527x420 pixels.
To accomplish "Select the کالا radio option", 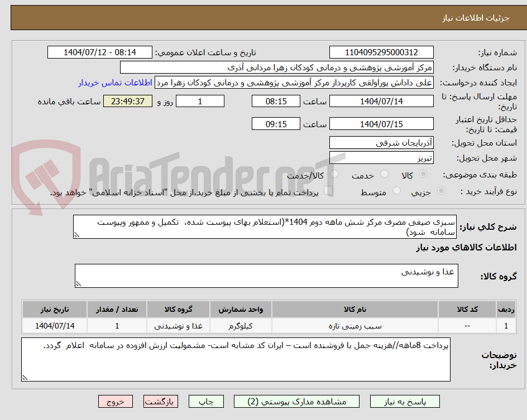I will click(x=424, y=175).
